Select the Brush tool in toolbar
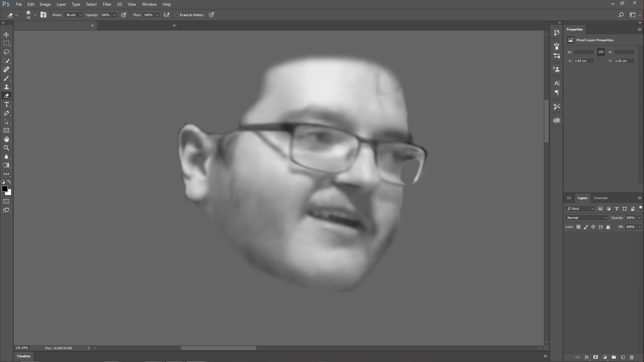The image size is (644, 362). click(6, 78)
